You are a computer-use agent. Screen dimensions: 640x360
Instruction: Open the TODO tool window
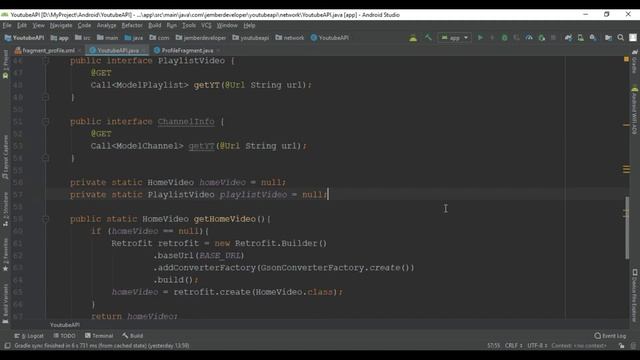click(x=64, y=336)
